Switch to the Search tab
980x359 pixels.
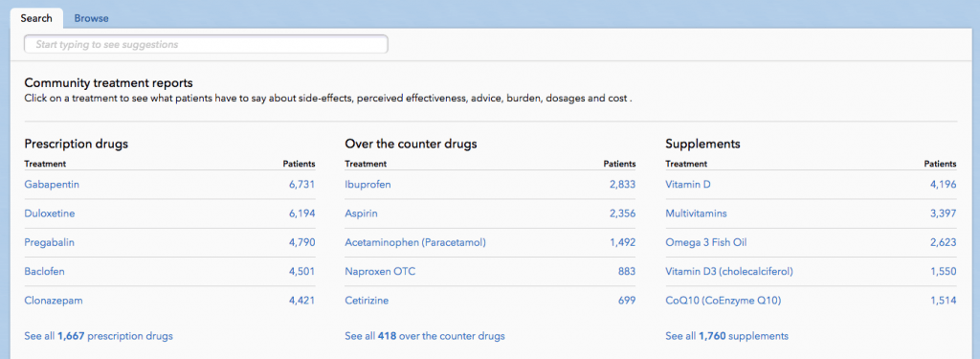coord(35,18)
